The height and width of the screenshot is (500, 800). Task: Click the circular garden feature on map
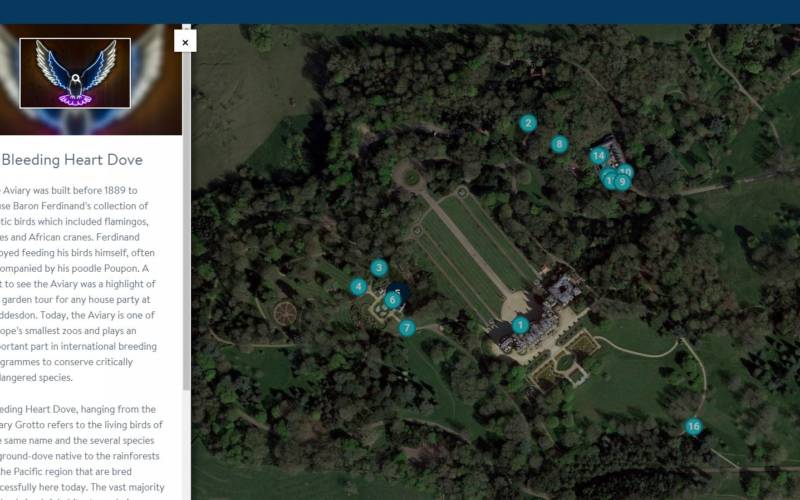(x=285, y=313)
